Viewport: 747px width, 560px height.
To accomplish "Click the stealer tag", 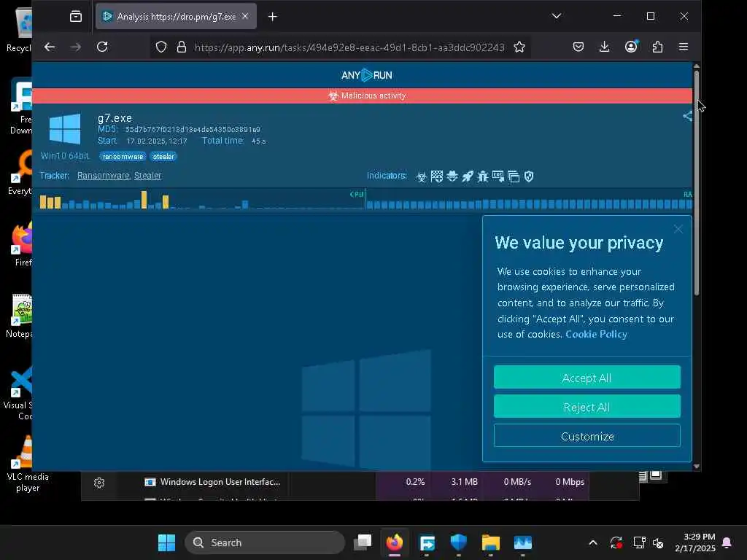I will tap(163, 157).
